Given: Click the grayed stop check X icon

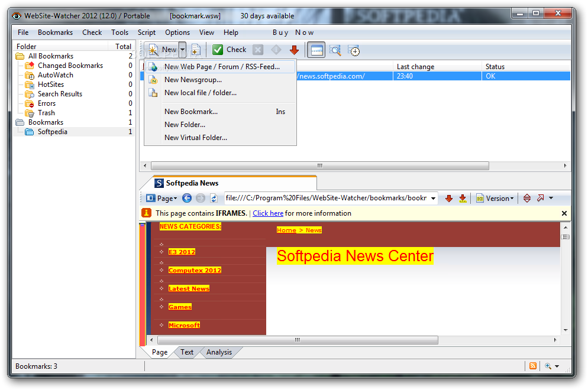Looking at the screenshot, I should tap(258, 50).
